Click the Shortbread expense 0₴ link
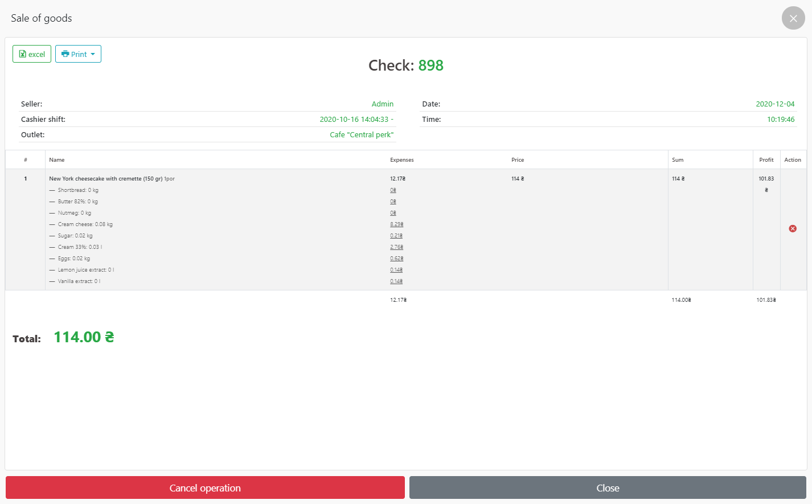This screenshot has width=812, height=504. tap(393, 190)
